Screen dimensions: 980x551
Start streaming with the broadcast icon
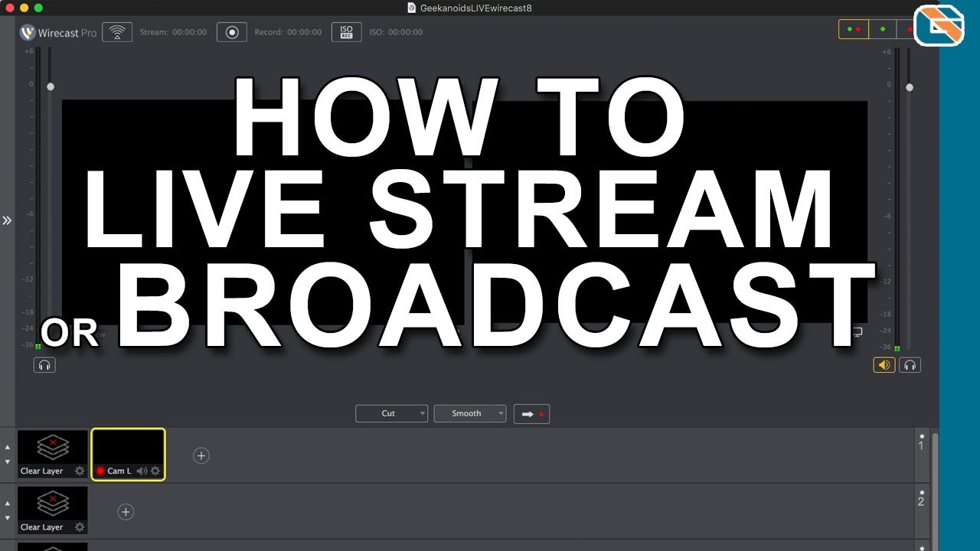coord(117,32)
